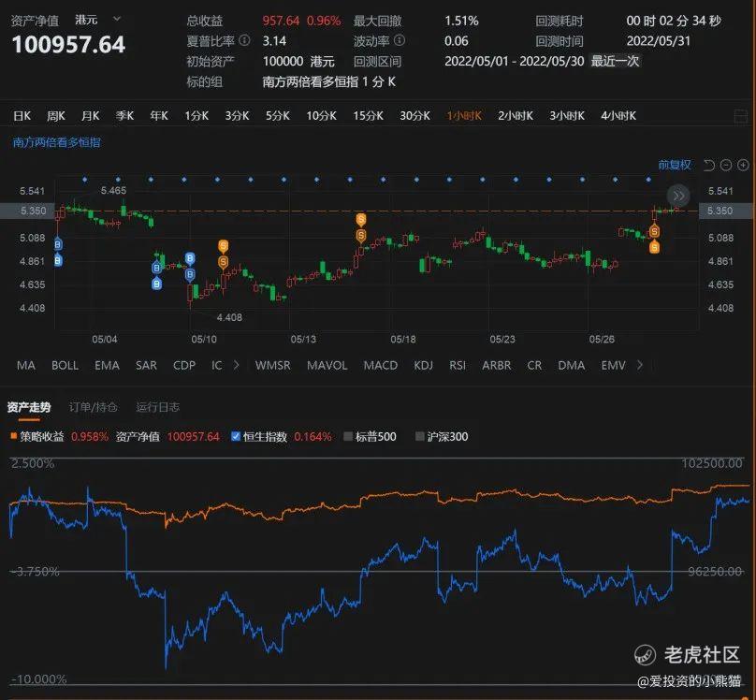Viewport: 756px width, 700px height.
Task: Select 10分K chart period
Action: click(x=321, y=116)
